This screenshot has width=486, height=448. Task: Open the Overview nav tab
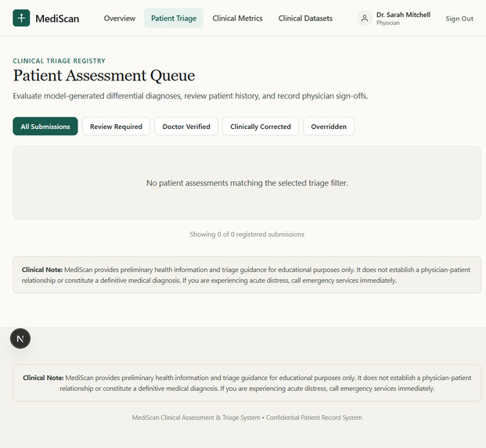click(x=120, y=18)
